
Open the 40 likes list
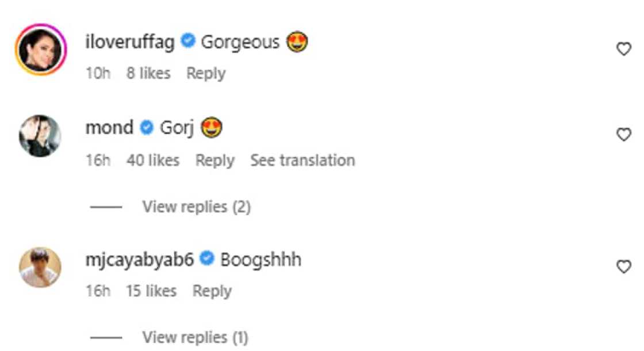point(152,160)
